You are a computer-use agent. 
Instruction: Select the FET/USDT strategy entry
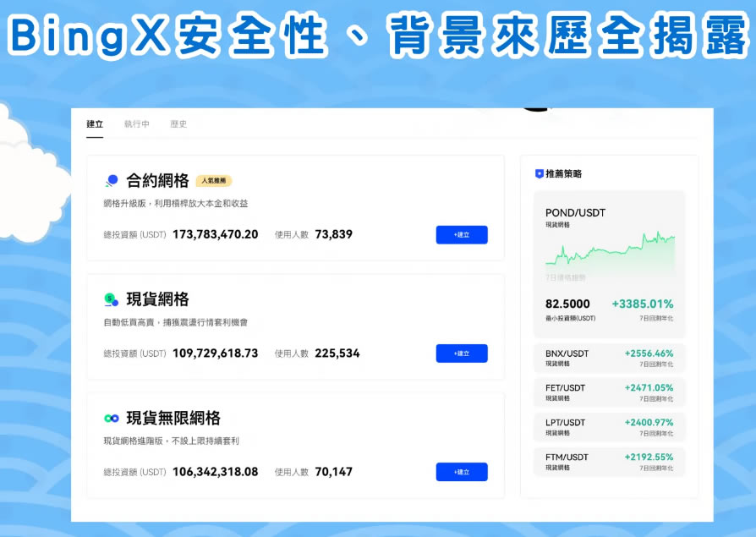tap(609, 393)
